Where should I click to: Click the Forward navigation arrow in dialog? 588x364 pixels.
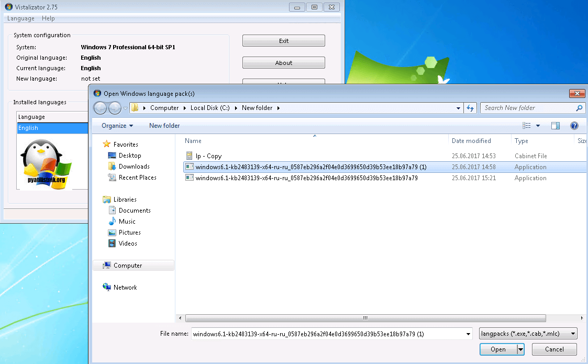(114, 108)
